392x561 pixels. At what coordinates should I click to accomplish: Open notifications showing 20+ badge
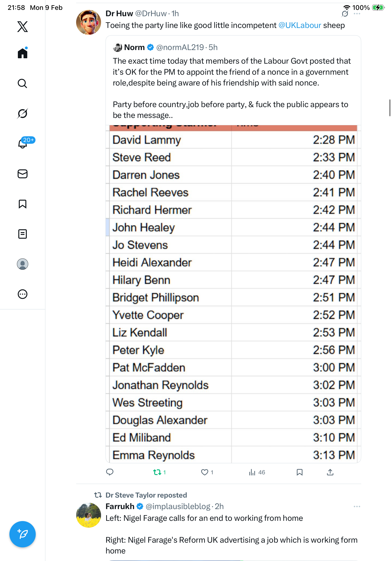coord(23,144)
